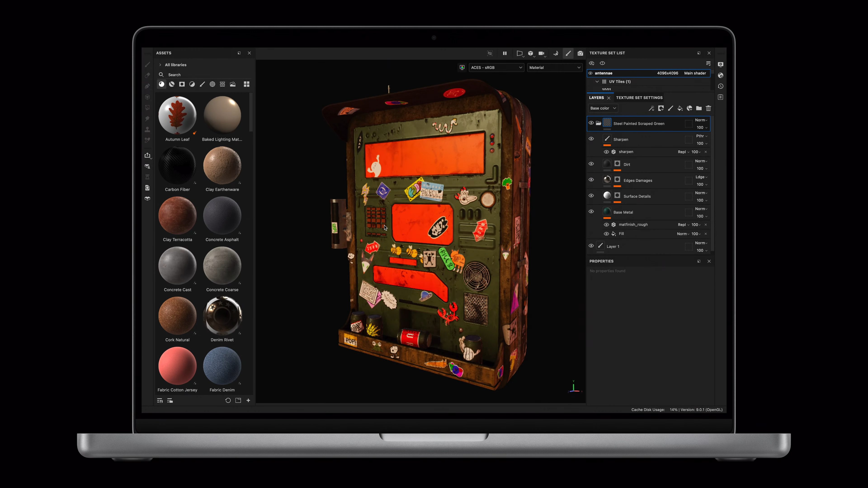Toggle visibility of Edges Damages layer
868x488 pixels.
(x=591, y=180)
